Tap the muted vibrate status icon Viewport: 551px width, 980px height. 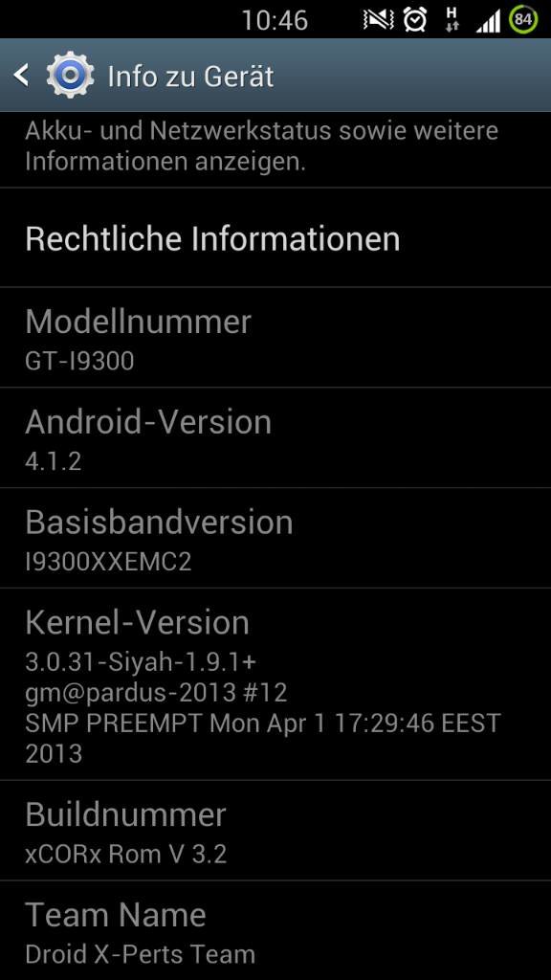[x=379, y=20]
